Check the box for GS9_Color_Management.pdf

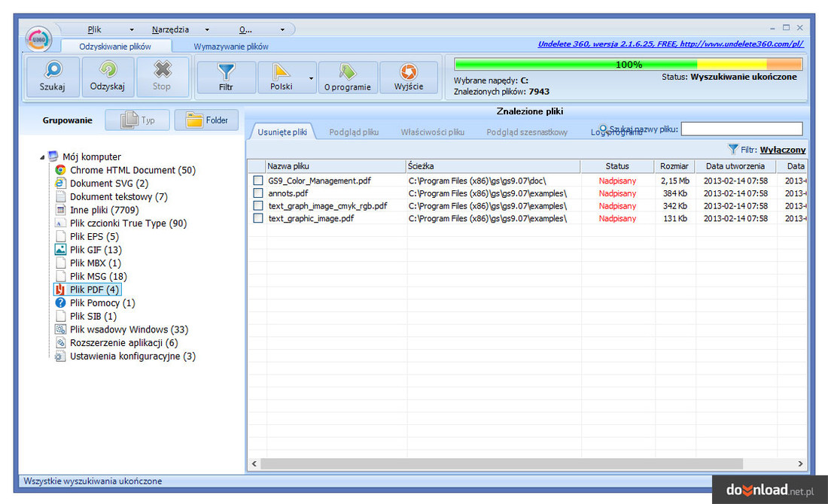(x=258, y=181)
